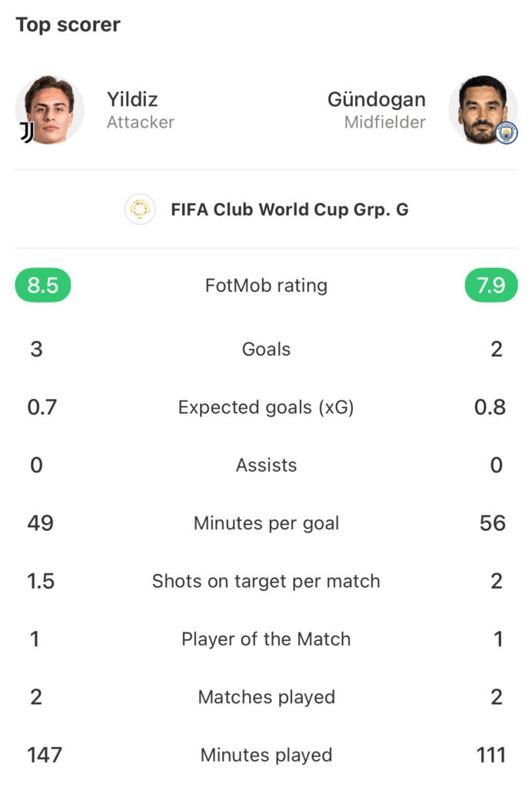Click the Expected goals (xG) label
532x787 pixels.
[x=266, y=407]
